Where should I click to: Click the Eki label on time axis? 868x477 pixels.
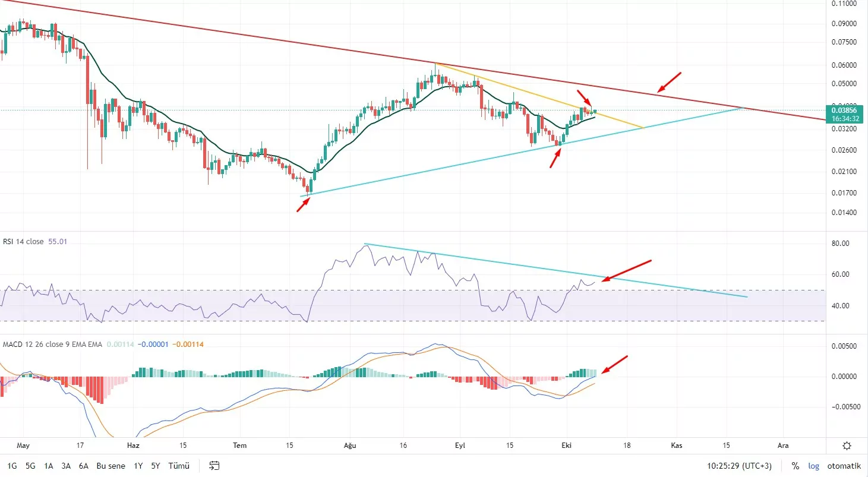click(567, 445)
